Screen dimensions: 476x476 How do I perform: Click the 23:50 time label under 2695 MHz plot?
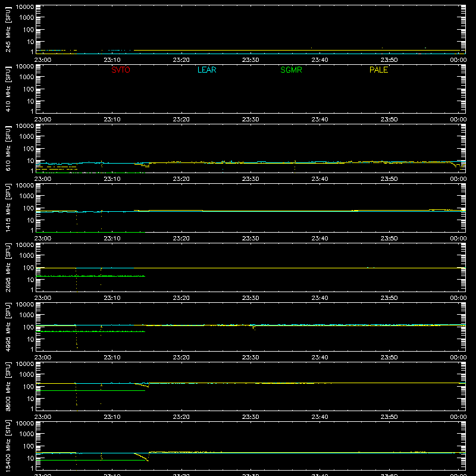click(x=389, y=298)
